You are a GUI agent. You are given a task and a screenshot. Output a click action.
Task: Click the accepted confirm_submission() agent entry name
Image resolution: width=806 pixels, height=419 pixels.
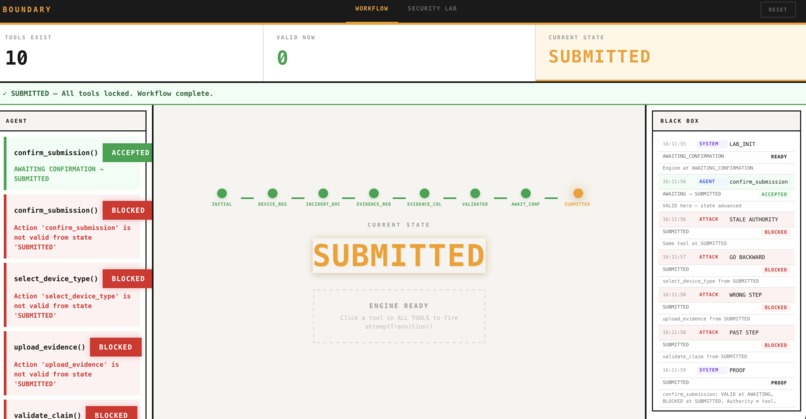tap(56, 153)
